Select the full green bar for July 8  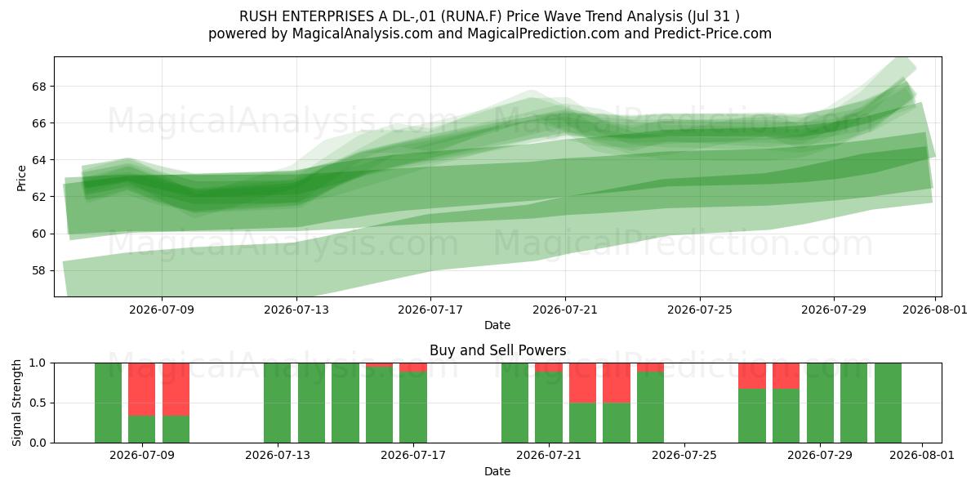(108, 403)
